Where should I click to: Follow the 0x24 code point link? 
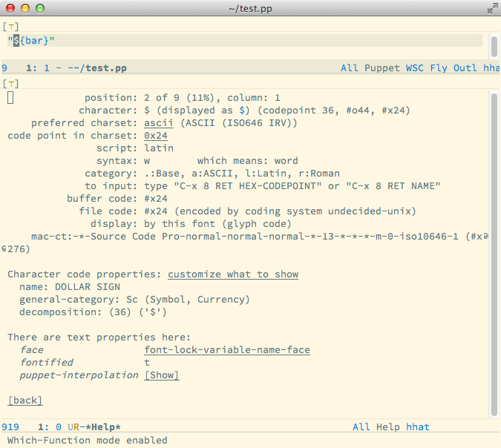(x=156, y=136)
